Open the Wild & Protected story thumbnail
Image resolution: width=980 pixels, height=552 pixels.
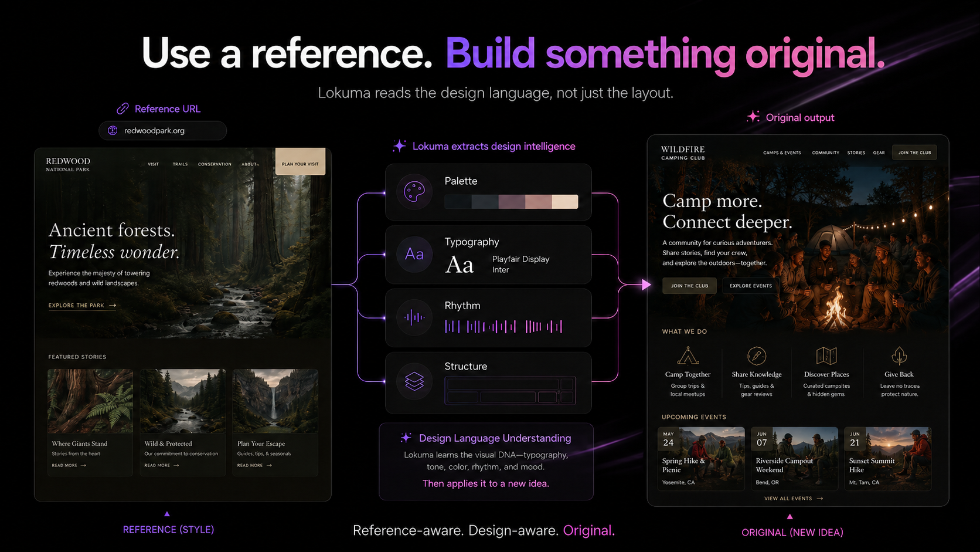pyautogui.click(x=183, y=401)
